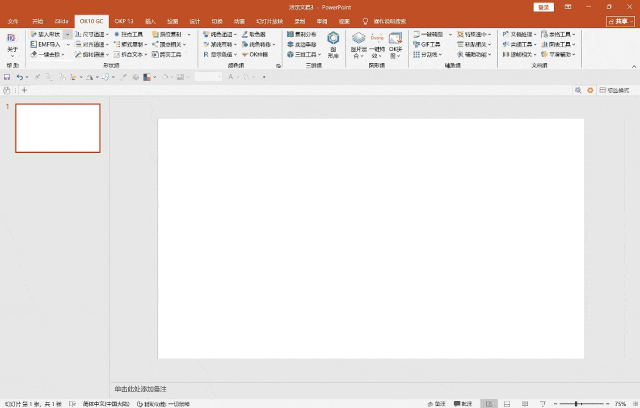This screenshot has height=408, width=640.
Task: Click the font size box in quick access toolbar
Action: point(208,77)
